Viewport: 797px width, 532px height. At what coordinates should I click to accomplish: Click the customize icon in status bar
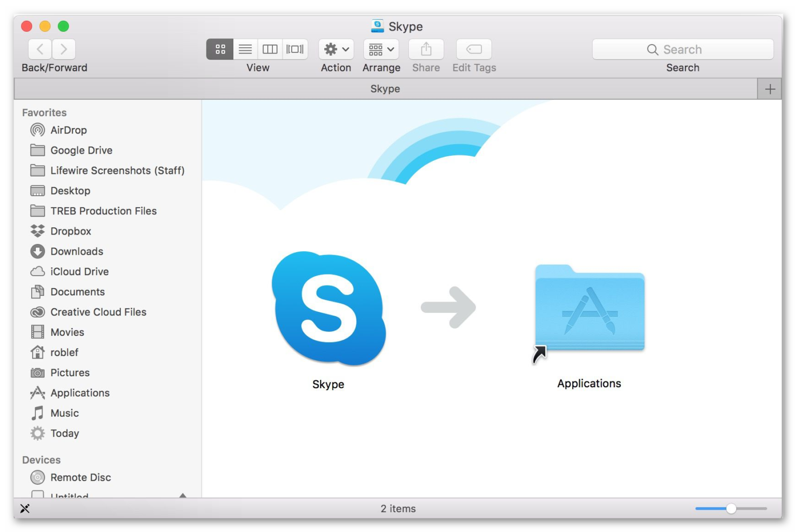[x=25, y=509]
